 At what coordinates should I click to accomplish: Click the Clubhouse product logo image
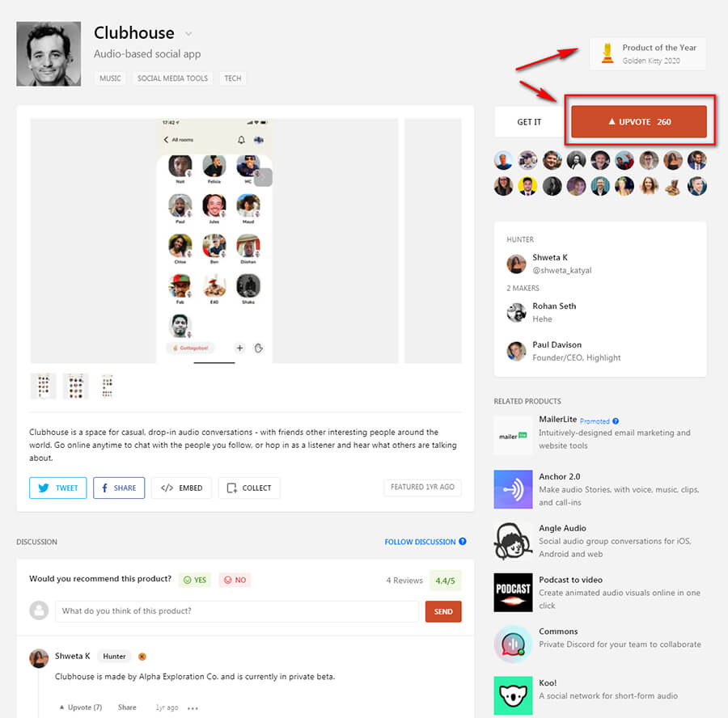click(49, 54)
